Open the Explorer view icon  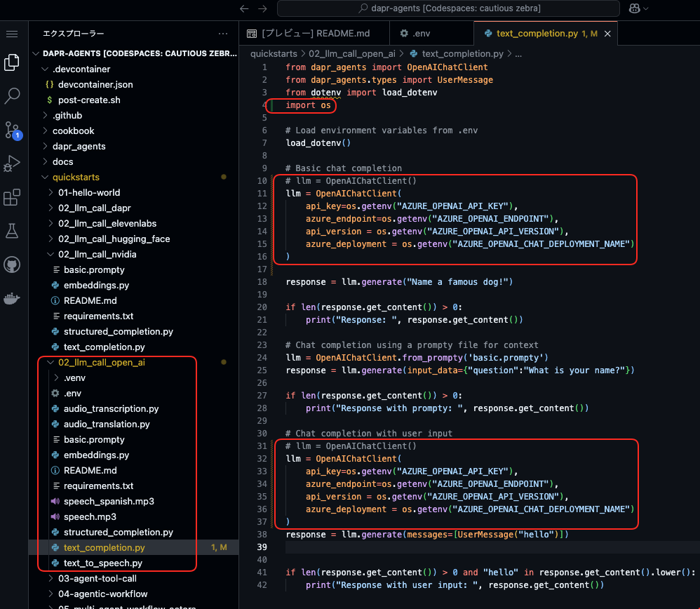coord(12,62)
